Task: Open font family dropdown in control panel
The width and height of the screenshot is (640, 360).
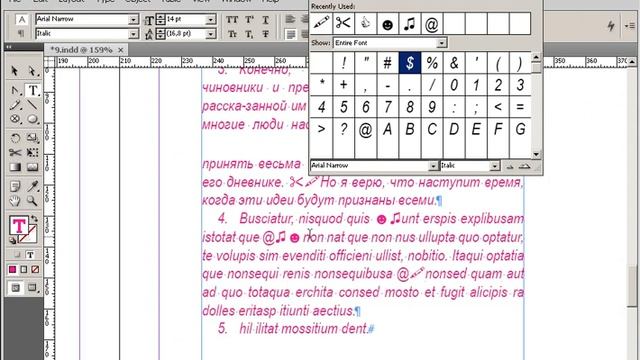Action: point(133,19)
